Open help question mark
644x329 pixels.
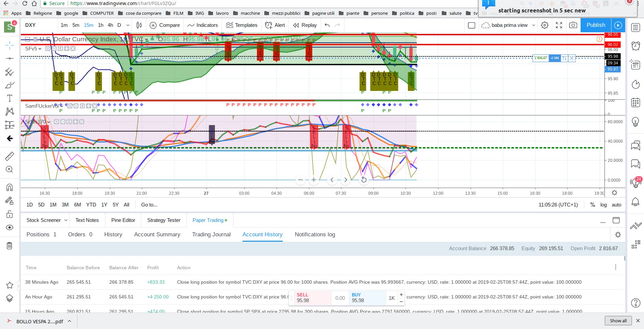636,303
